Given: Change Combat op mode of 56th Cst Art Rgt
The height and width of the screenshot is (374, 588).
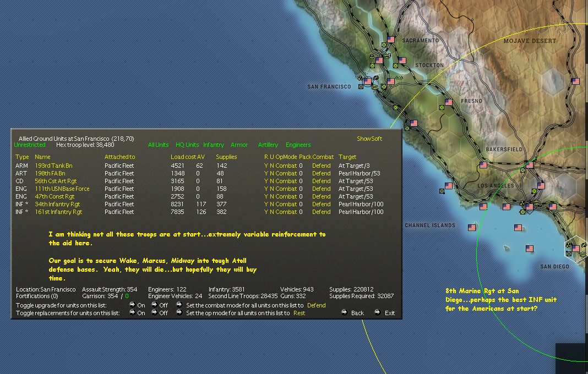Looking at the screenshot, I should tap(286, 181).
